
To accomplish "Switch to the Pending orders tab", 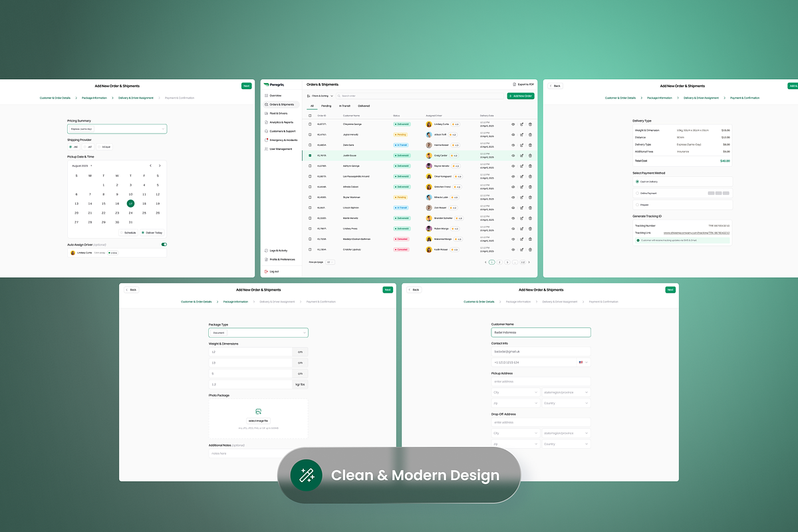I will [x=327, y=106].
